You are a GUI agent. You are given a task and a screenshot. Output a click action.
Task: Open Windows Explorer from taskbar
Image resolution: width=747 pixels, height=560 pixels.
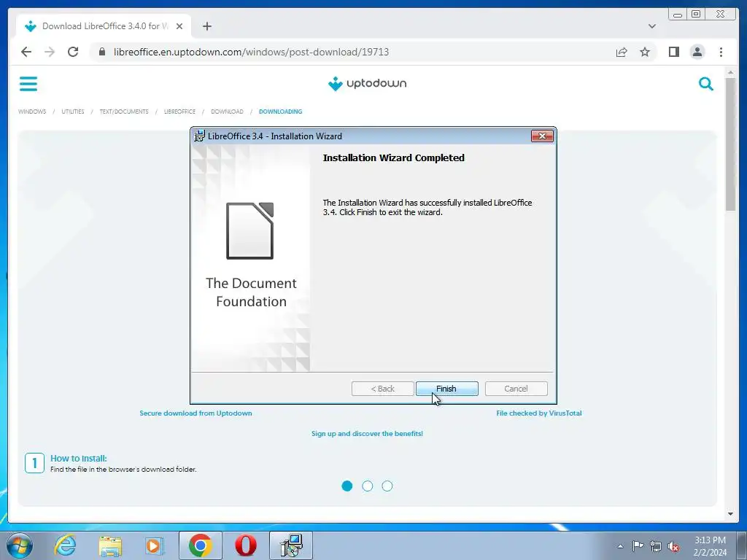point(110,545)
